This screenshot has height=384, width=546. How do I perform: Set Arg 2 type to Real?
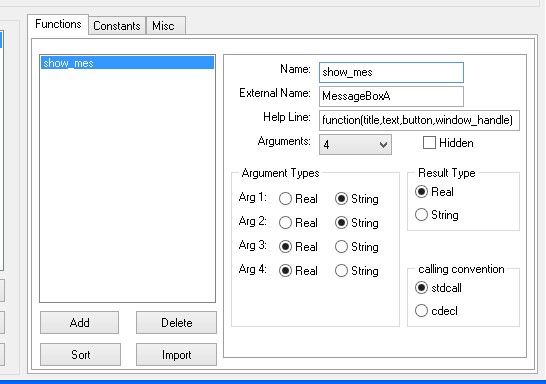pos(298,223)
